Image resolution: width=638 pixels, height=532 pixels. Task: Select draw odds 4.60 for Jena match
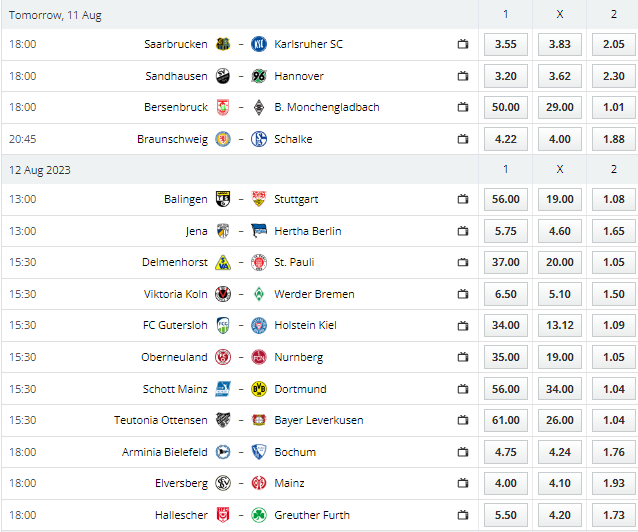click(x=560, y=231)
